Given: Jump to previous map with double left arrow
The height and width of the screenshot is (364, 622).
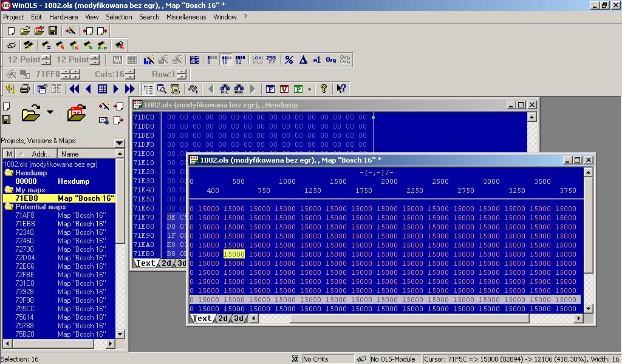Looking at the screenshot, I should pos(74,89).
